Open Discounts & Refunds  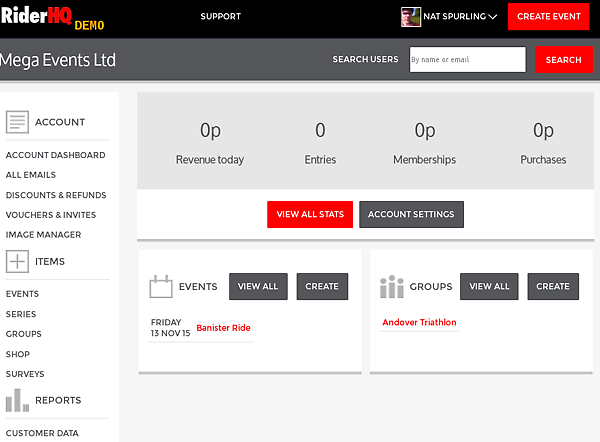[x=56, y=195]
